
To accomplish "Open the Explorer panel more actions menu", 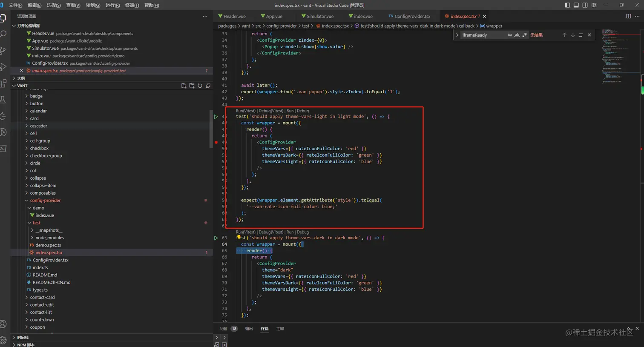I will tap(205, 16).
